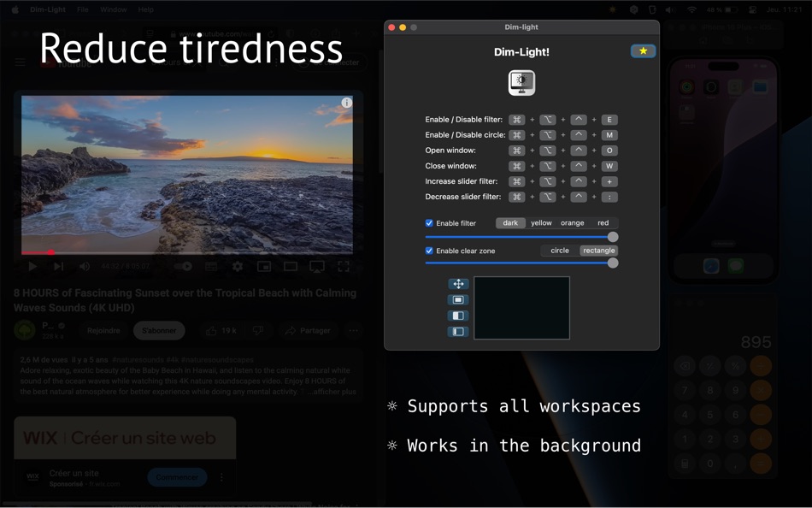812x508 pixels.
Task: Open the WIX ad options menu
Action: (221, 477)
